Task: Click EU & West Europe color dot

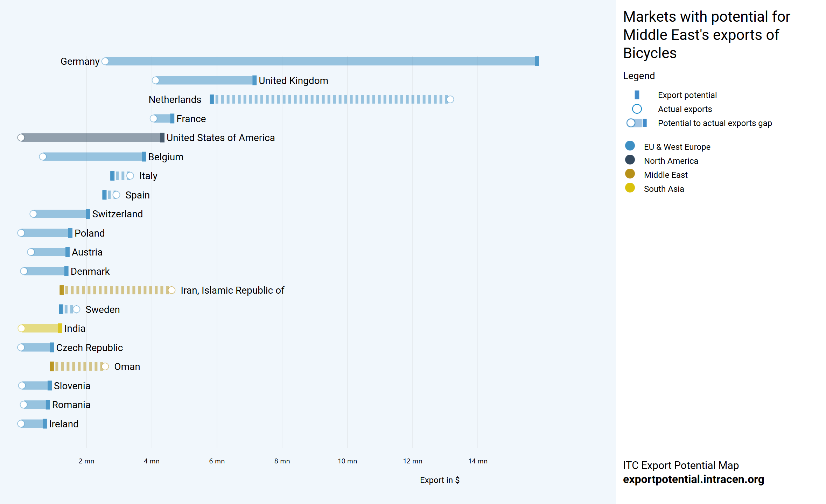Action: pos(630,146)
